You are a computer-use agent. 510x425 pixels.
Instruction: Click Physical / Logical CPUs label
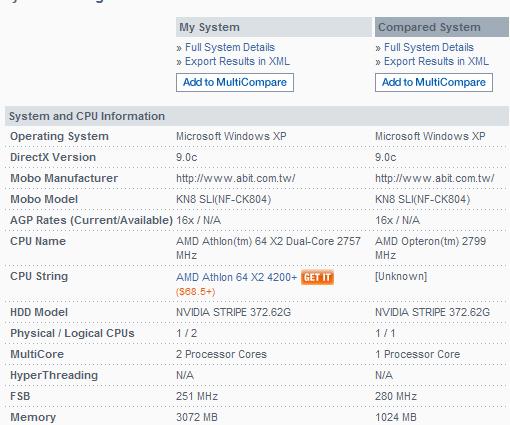[x=72, y=333]
